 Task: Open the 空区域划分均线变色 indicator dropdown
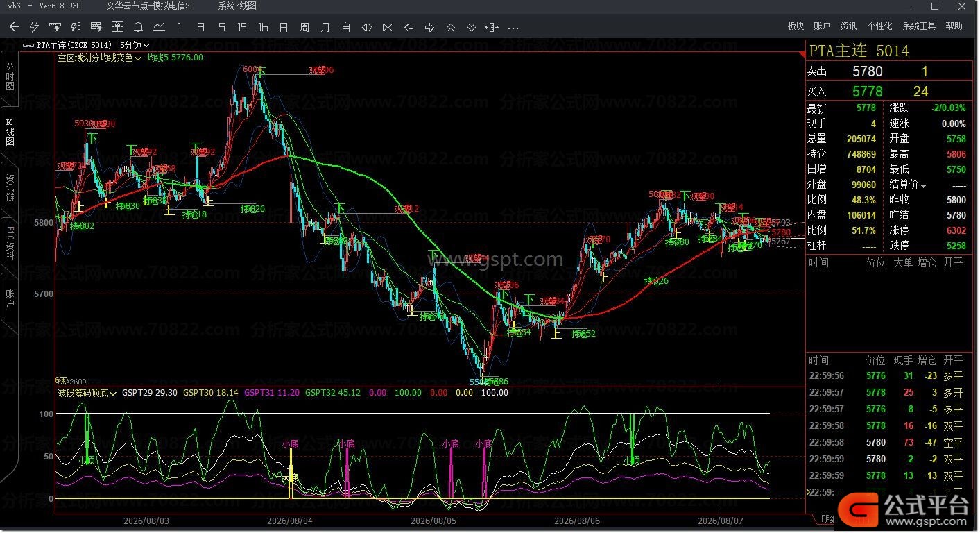coord(100,58)
